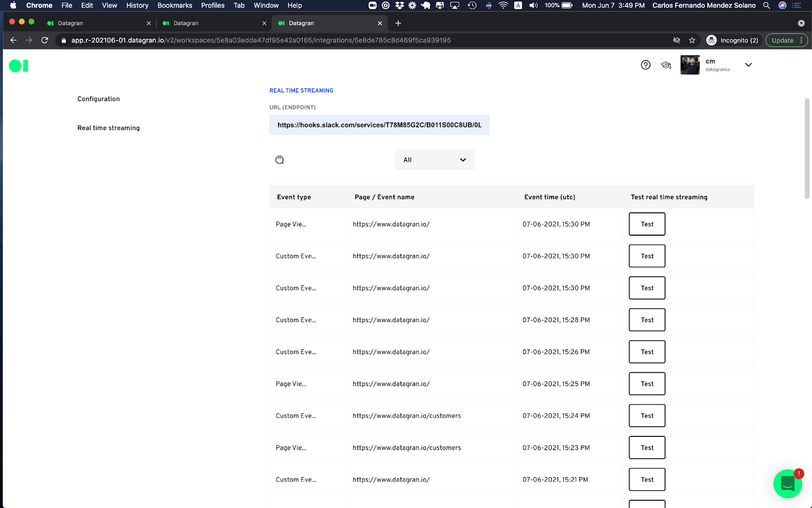Close the third Datagran tab
Viewport: 812px width, 508px height.
point(380,23)
